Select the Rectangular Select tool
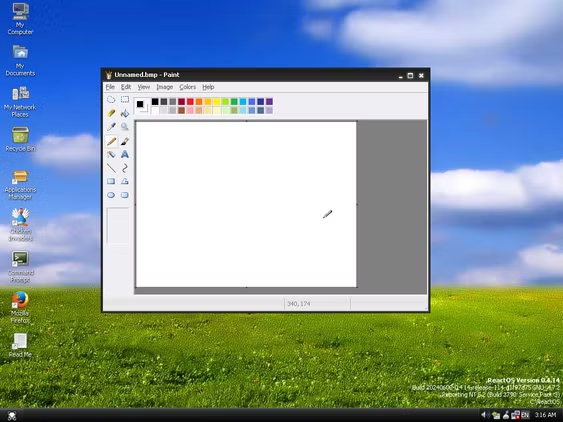The width and height of the screenshot is (563, 422). tap(125, 100)
